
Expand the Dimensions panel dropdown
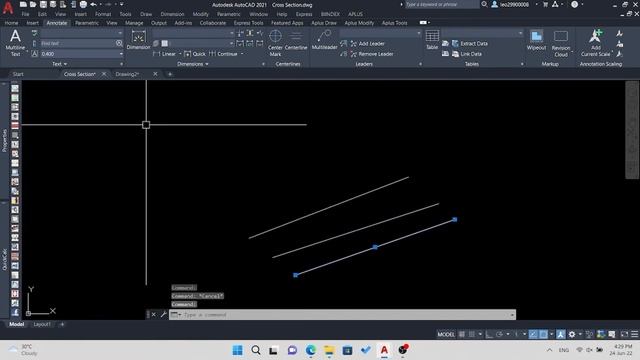193,64
